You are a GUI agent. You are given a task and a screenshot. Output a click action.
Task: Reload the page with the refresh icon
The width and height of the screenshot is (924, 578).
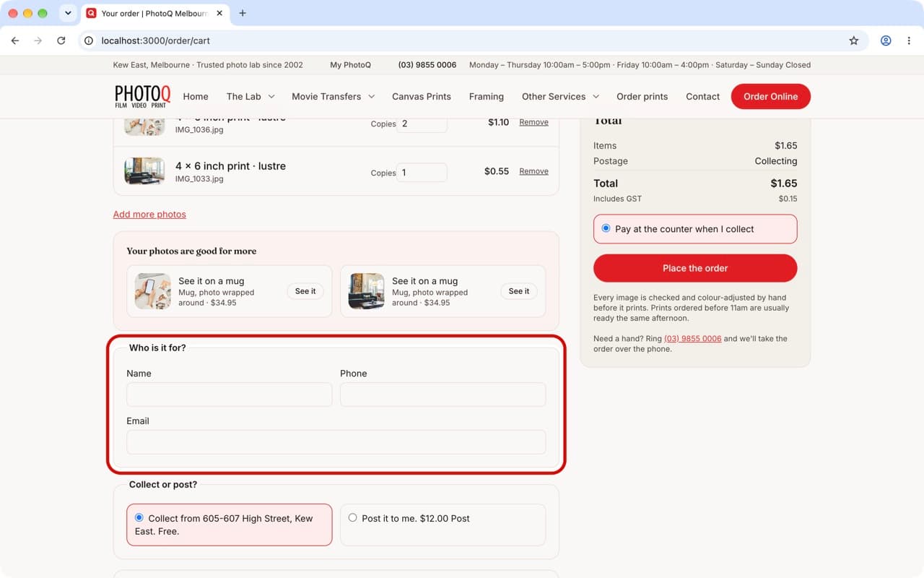(61, 41)
